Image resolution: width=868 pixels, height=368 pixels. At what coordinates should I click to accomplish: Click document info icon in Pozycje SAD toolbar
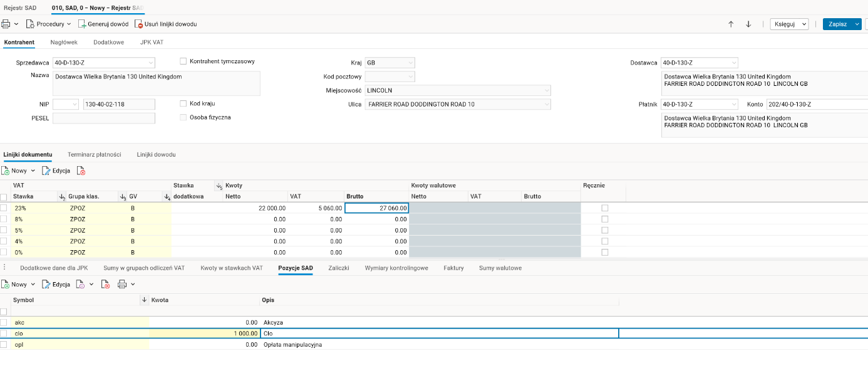(81, 284)
